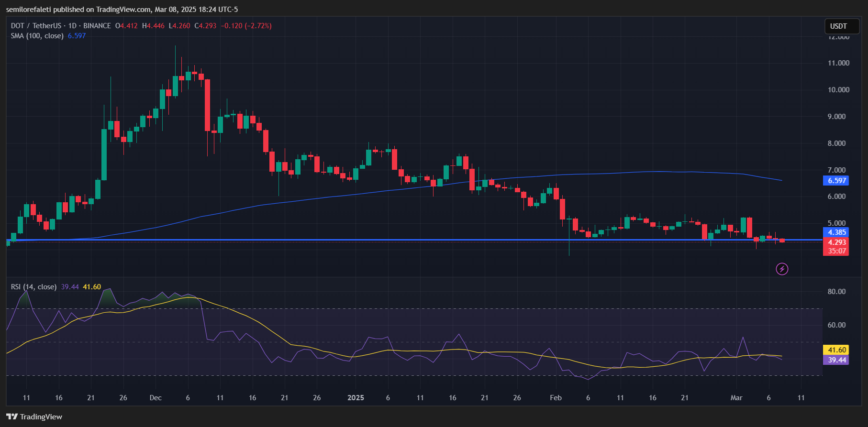Click the Feb label on time axis
This screenshot has width=868, height=427.
click(x=556, y=398)
